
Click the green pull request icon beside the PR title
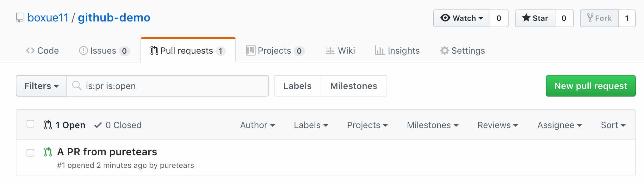(x=47, y=152)
